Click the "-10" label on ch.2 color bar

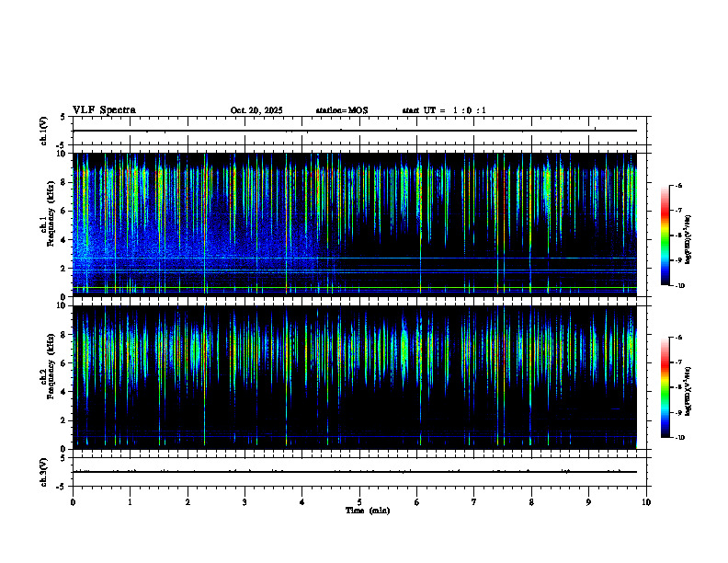click(x=679, y=438)
